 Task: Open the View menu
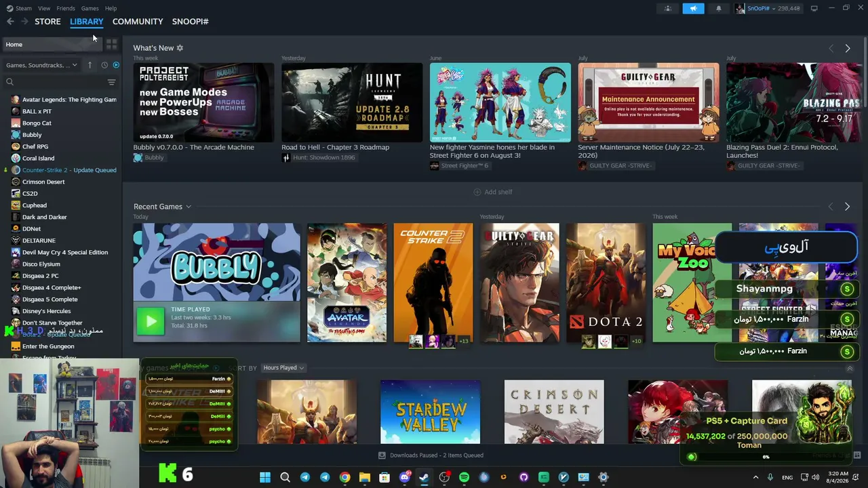[44, 8]
